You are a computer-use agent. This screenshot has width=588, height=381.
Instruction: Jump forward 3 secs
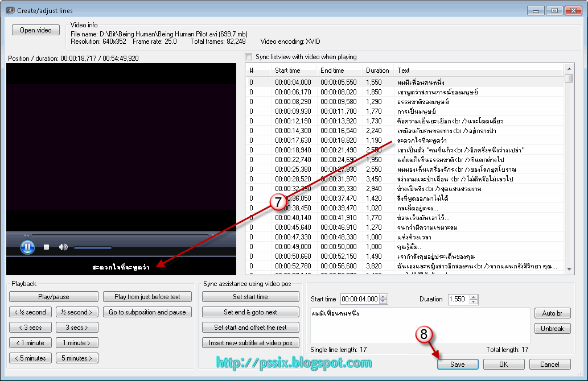pos(77,328)
